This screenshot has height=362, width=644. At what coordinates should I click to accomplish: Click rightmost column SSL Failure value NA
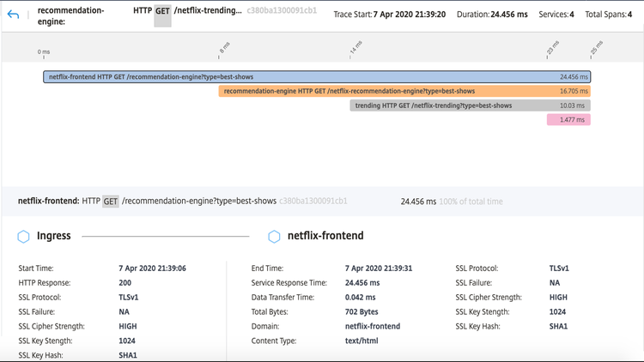tap(555, 283)
